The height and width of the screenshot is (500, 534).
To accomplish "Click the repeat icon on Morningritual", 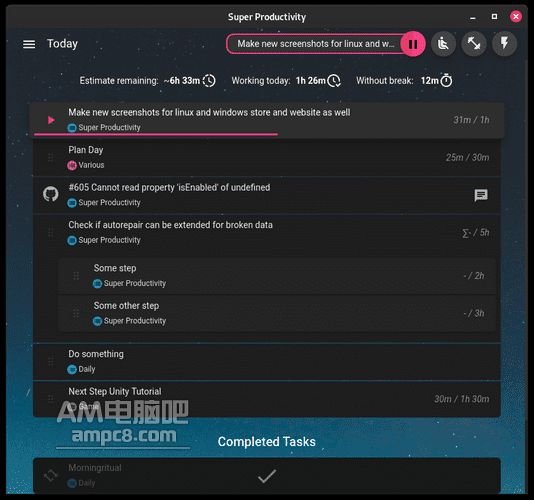I will tap(51, 475).
